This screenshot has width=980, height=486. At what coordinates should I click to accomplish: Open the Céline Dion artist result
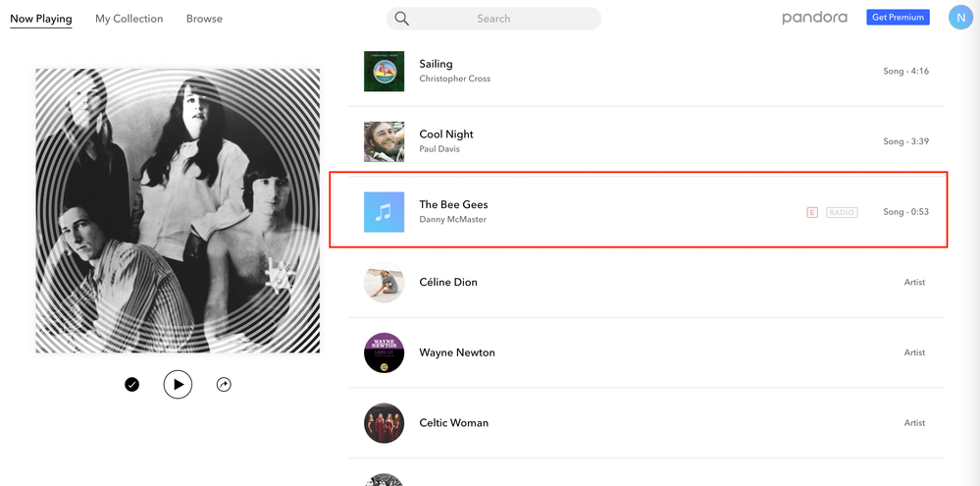(x=448, y=282)
